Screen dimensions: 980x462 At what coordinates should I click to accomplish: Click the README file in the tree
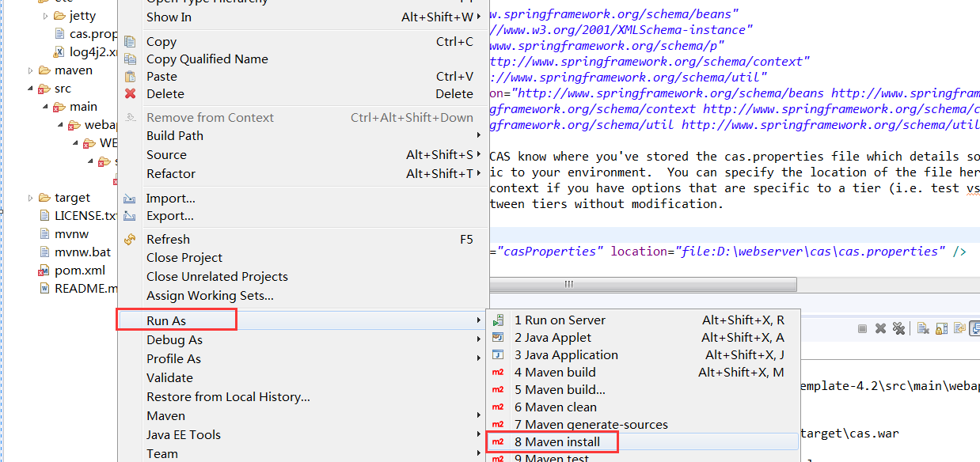tap(85, 289)
